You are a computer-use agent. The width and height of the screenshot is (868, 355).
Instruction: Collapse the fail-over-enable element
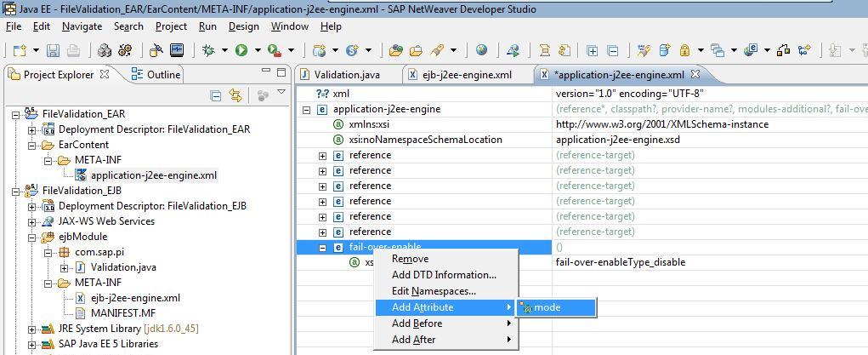322,248
